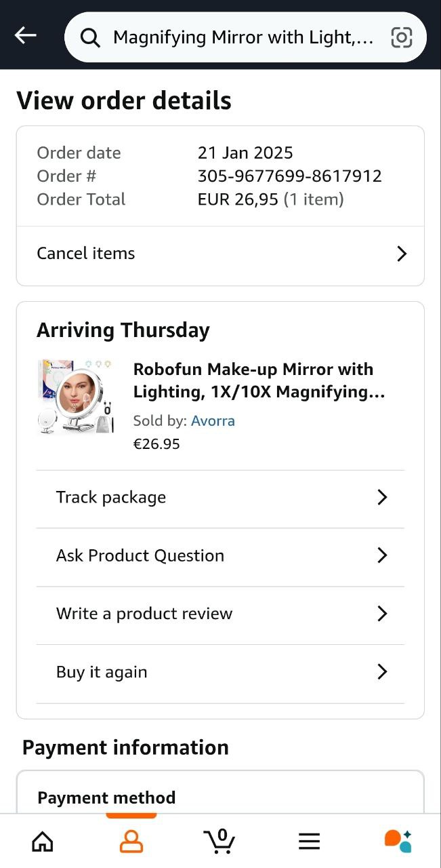Expand the Buy it again chevron

point(382,672)
